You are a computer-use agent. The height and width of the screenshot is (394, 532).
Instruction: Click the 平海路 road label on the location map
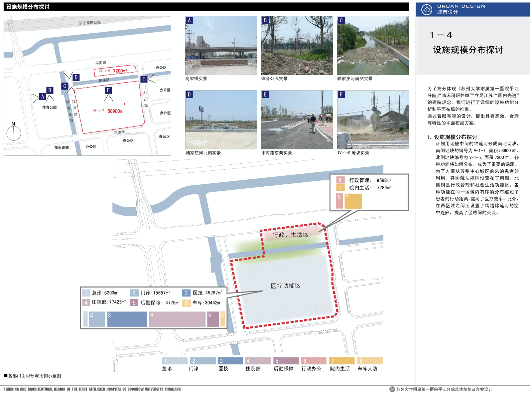coord(101,63)
